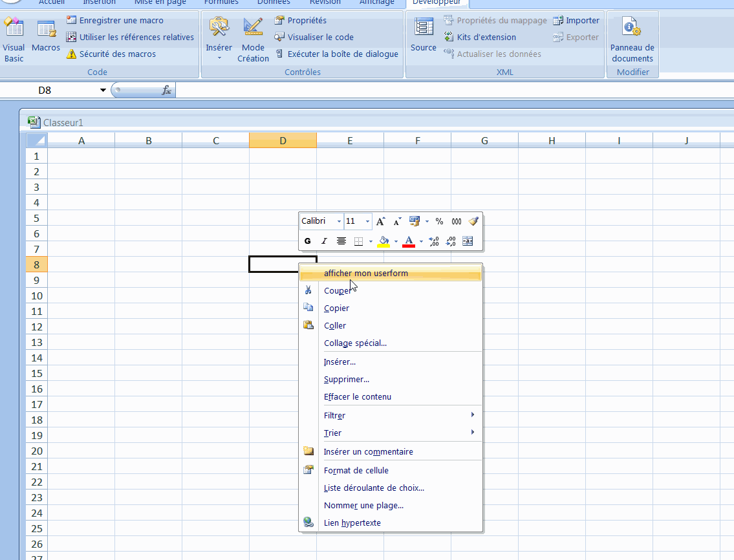The width and height of the screenshot is (734, 560).
Task: Click the accounting number format icon
Action: pyautogui.click(x=415, y=221)
